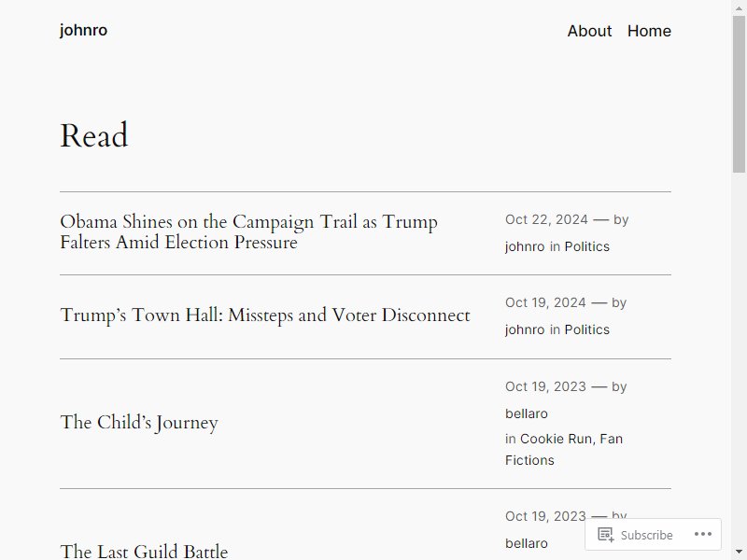Image resolution: width=747 pixels, height=560 pixels.
Task: Click the Subscribe icon in floating bar
Action: 605,535
